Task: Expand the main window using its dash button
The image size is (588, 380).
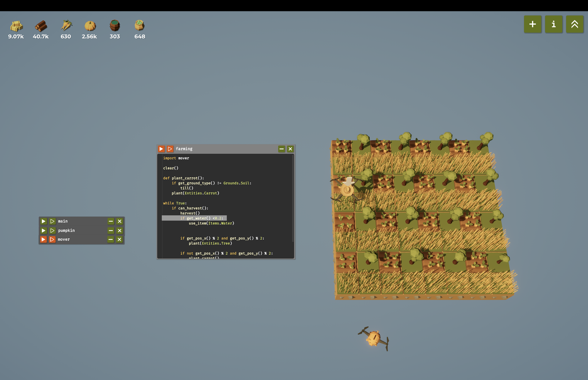Action: [111, 221]
